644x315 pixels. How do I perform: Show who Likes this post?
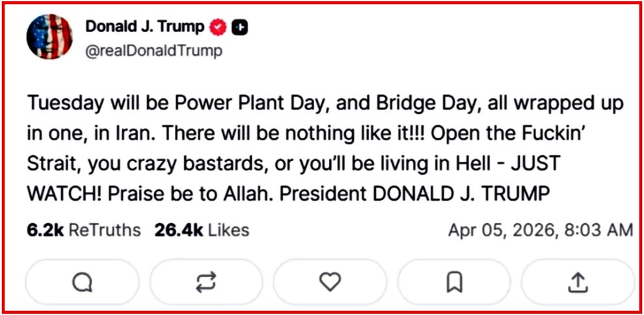(228, 230)
